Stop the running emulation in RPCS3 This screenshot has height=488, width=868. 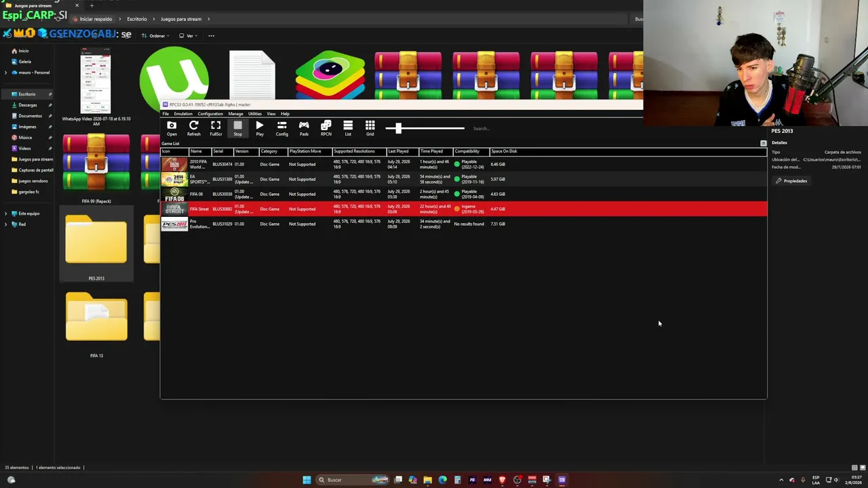tap(238, 128)
